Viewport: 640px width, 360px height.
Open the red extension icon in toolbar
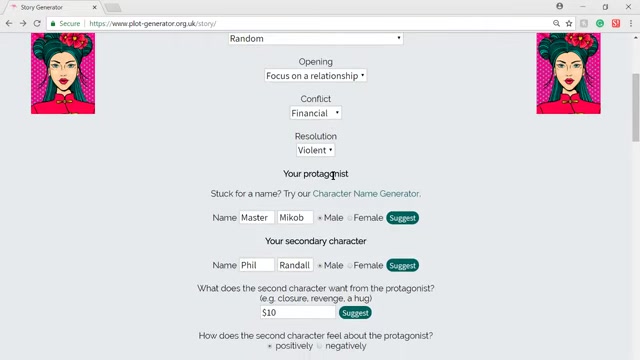(616, 24)
